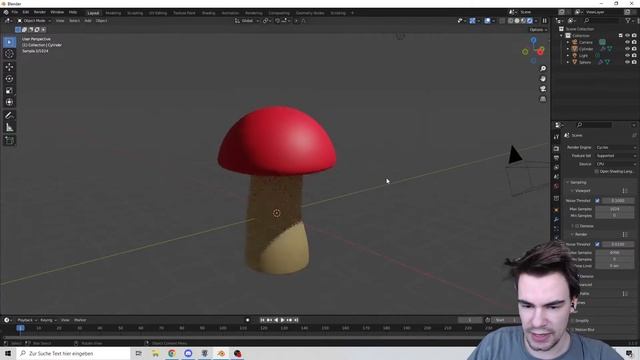Image resolution: width=640 pixels, height=360 pixels.
Task: Toggle visibility eye for Cylinder
Action: pos(627,49)
